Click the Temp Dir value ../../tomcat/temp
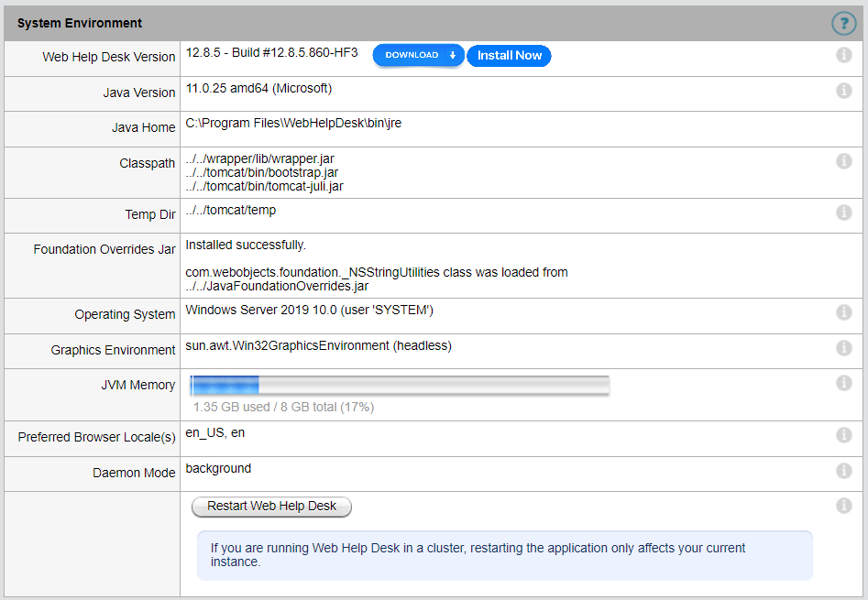Screen dimensions: 868x600 coord(230,210)
